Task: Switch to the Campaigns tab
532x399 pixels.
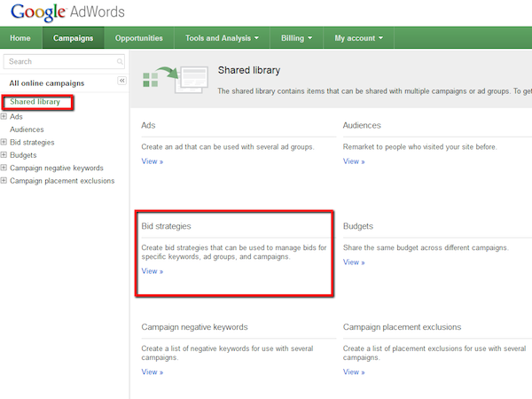Action: (73, 38)
